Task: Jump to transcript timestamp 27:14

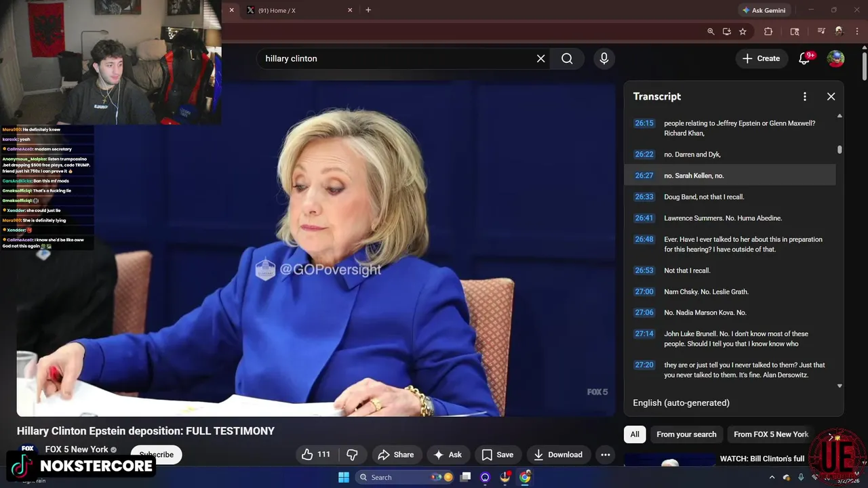Action: pos(644,333)
